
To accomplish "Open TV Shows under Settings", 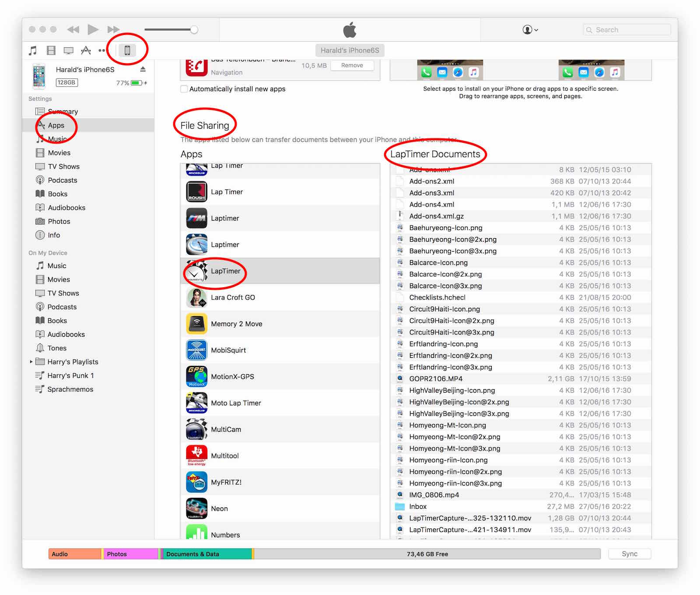I will [88, 166].
